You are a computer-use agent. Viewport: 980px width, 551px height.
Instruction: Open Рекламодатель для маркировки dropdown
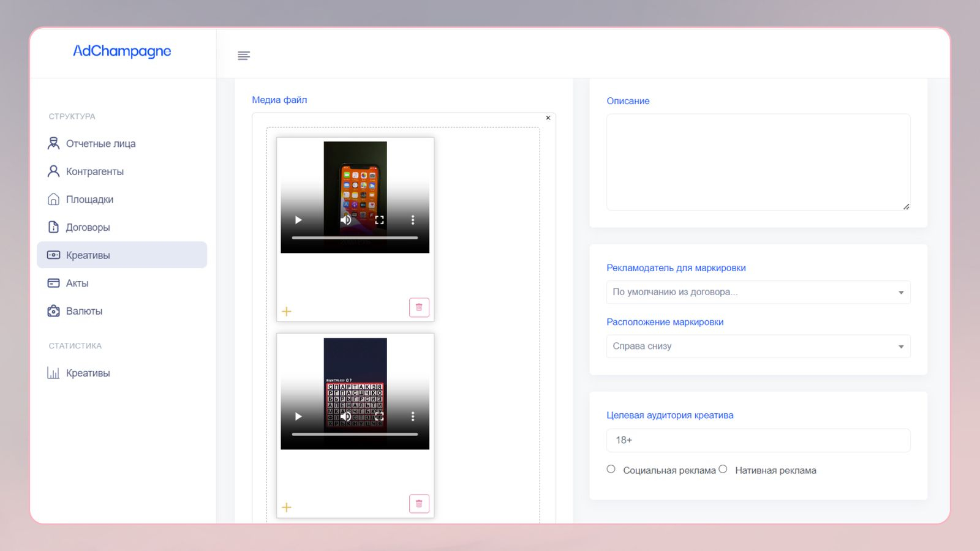[758, 292]
